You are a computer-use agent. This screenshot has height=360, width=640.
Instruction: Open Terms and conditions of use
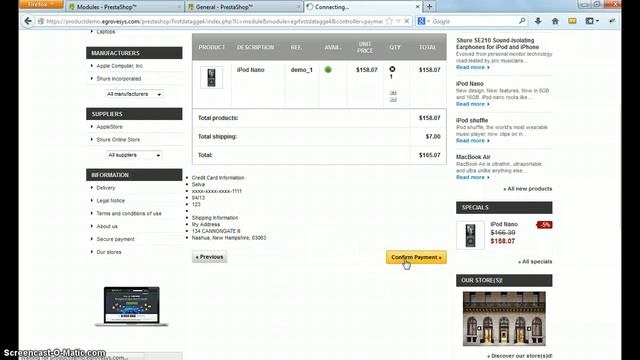tap(129, 213)
